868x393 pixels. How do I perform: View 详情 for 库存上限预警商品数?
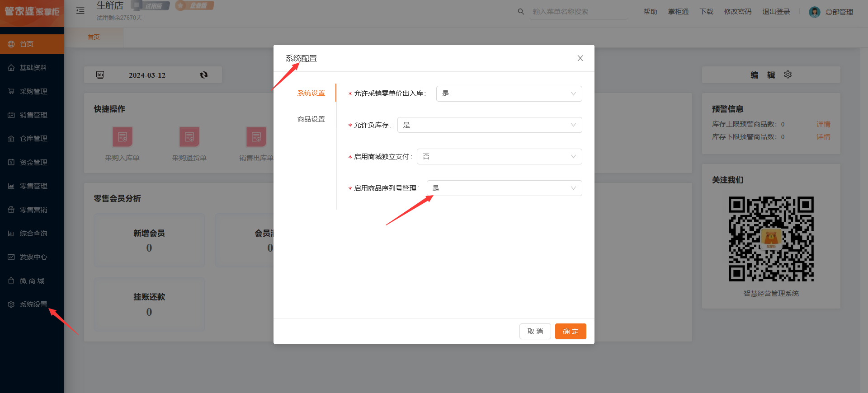(823, 124)
